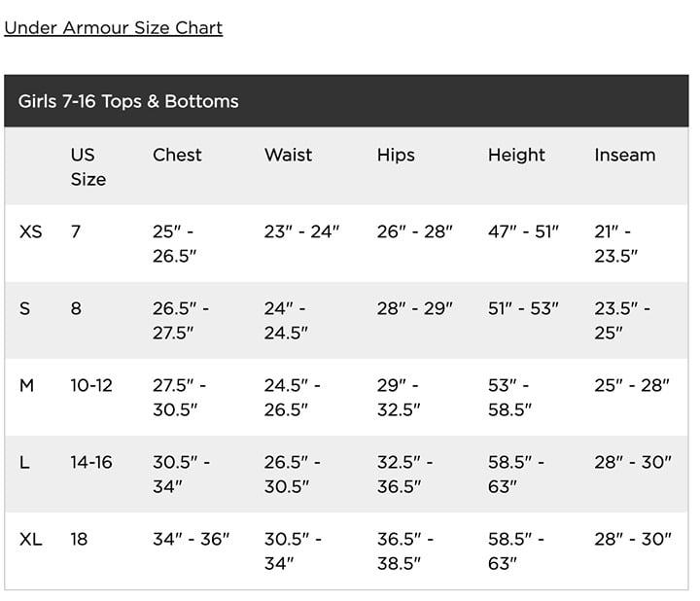Click the XL chest value 34" - 36"
Viewport: 700px width, 601px height.
pyautogui.click(x=192, y=539)
